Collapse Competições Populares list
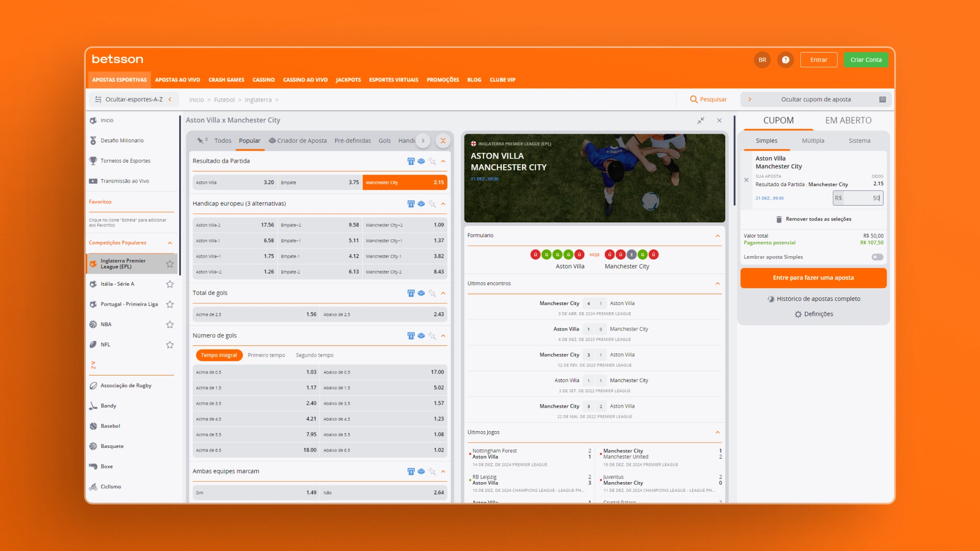 point(170,243)
